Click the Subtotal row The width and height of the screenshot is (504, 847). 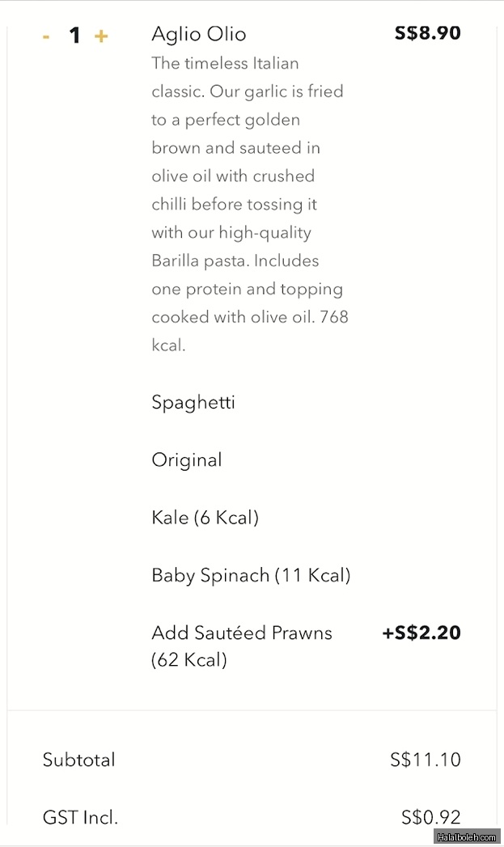click(78, 760)
